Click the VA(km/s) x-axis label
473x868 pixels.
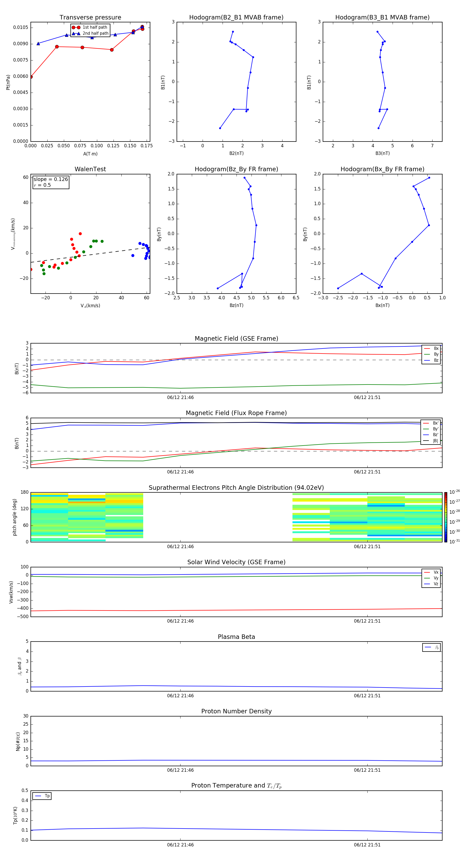click(90, 306)
